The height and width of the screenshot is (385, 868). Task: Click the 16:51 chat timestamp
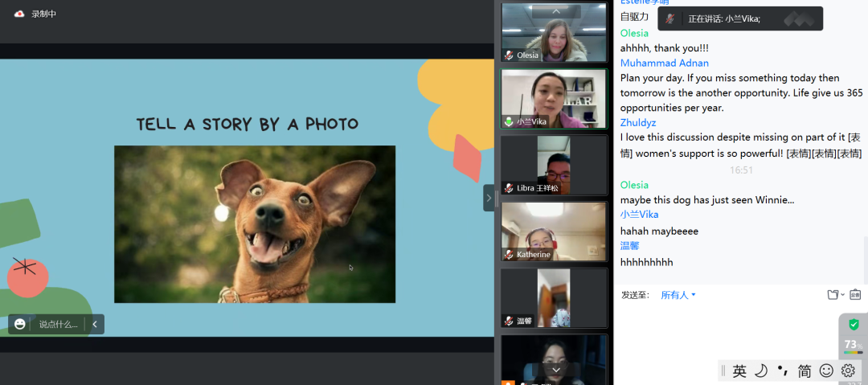tap(741, 170)
